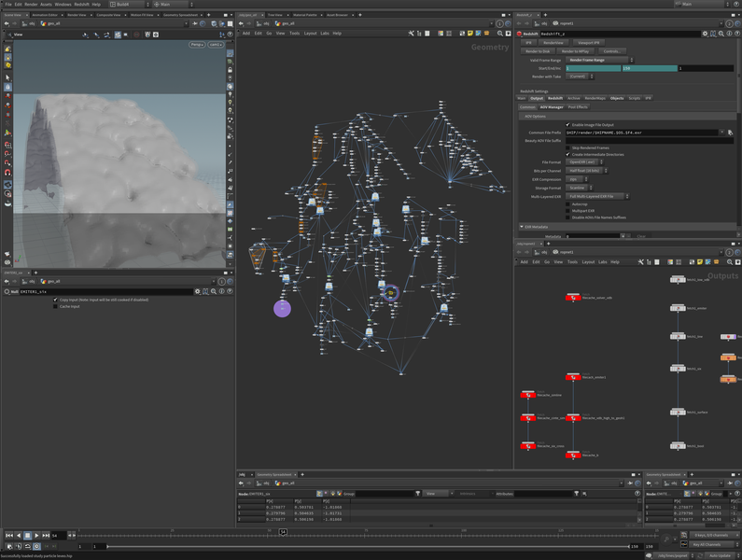This screenshot has height=560, width=742.
Task: Select the purple circle node in Geometry network
Action: coord(282,309)
